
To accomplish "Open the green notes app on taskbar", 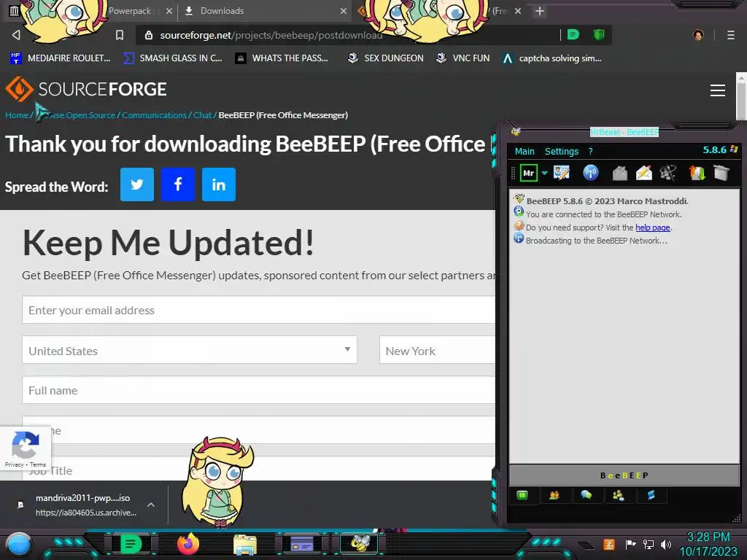I will click(131, 544).
